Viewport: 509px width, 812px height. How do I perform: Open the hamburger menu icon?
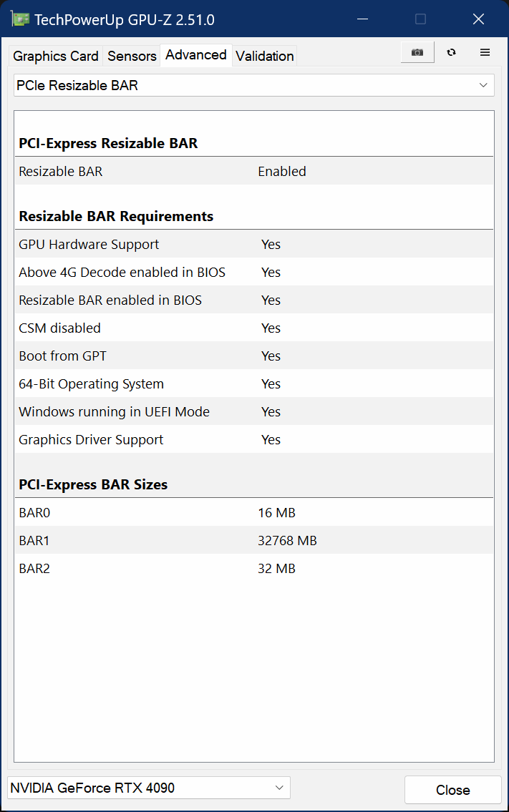[x=485, y=52]
